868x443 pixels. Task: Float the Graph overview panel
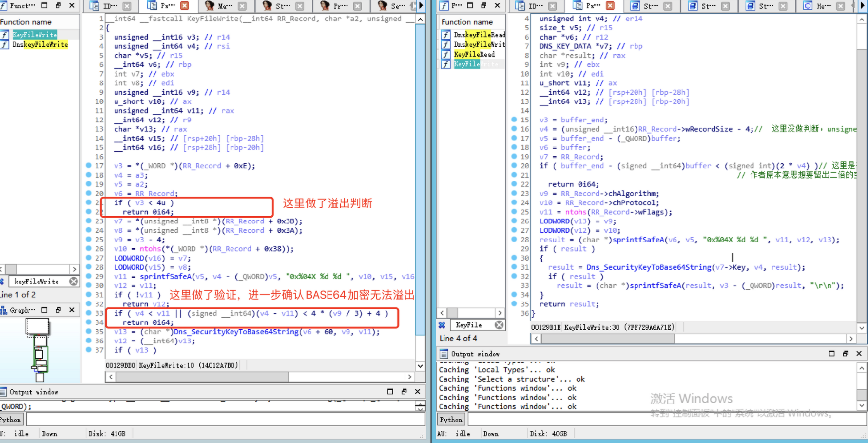[x=44, y=310]
